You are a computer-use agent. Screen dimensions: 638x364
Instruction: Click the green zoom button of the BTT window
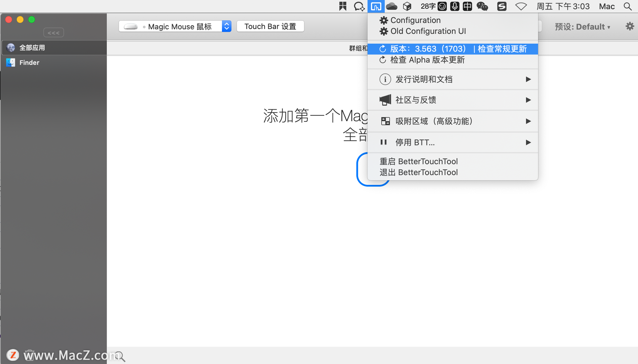click(32, 20)
